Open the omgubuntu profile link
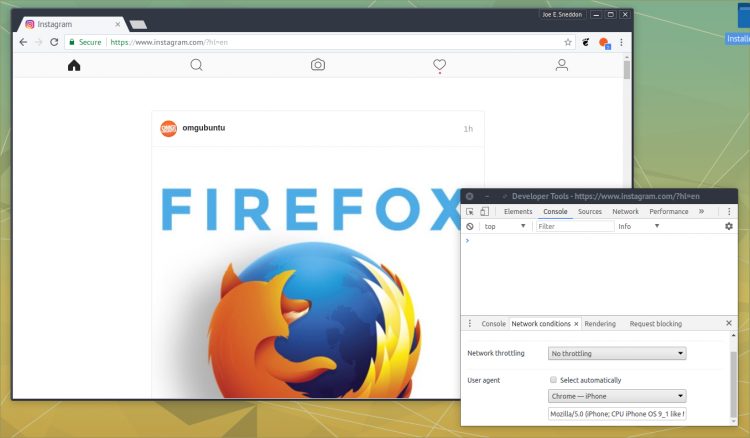This screenshot has height=438, width=750. click(204, 128)
